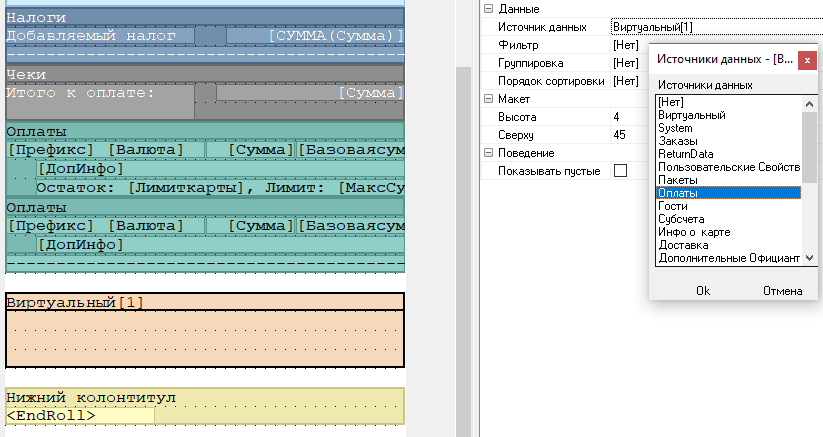Choose Доставка from the list
The height and width of the screenshot is (437, 823).
coord(683,245)
